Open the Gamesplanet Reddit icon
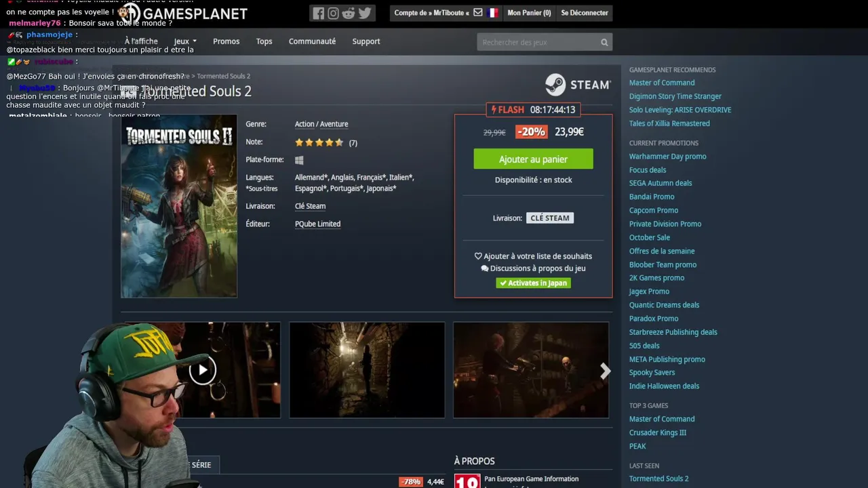The width and height of the screenshot is (868, 488). tap(349, 13)
